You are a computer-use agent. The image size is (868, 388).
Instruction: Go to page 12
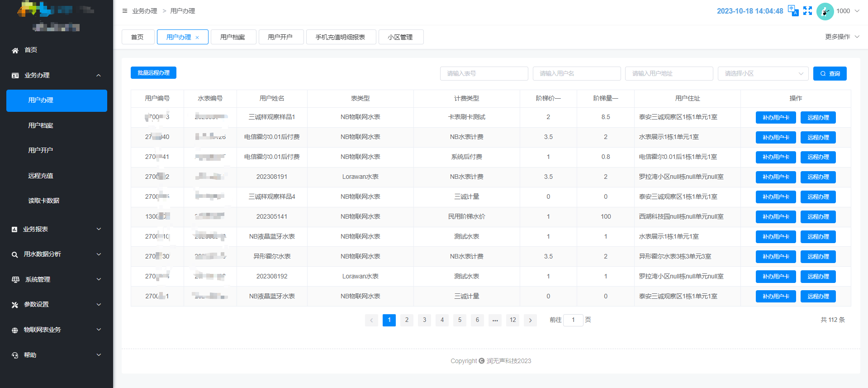click(512, 320)
